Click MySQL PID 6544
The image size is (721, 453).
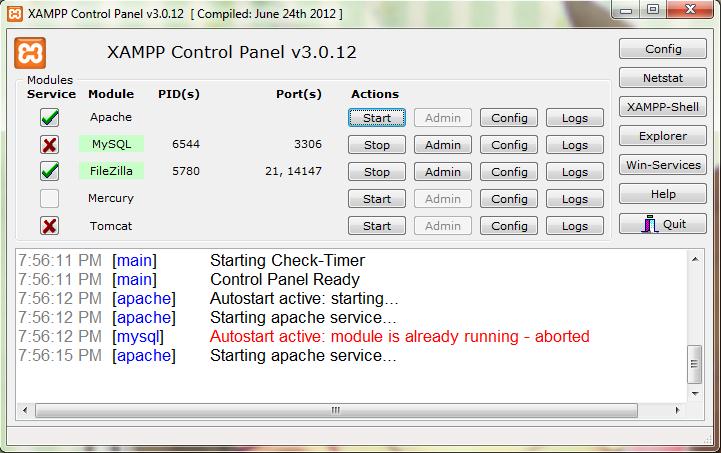click(x=186, y=144)
